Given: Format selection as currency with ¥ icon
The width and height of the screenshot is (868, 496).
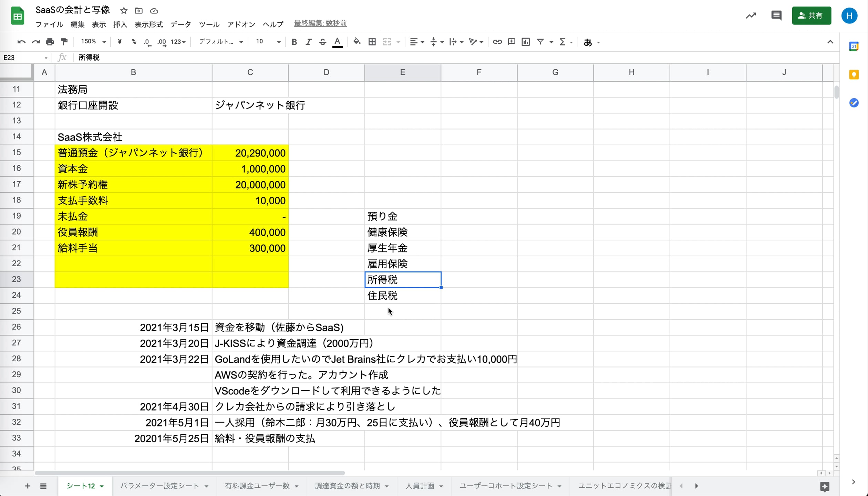Looking at the screenshot, I should click(120, 42).
